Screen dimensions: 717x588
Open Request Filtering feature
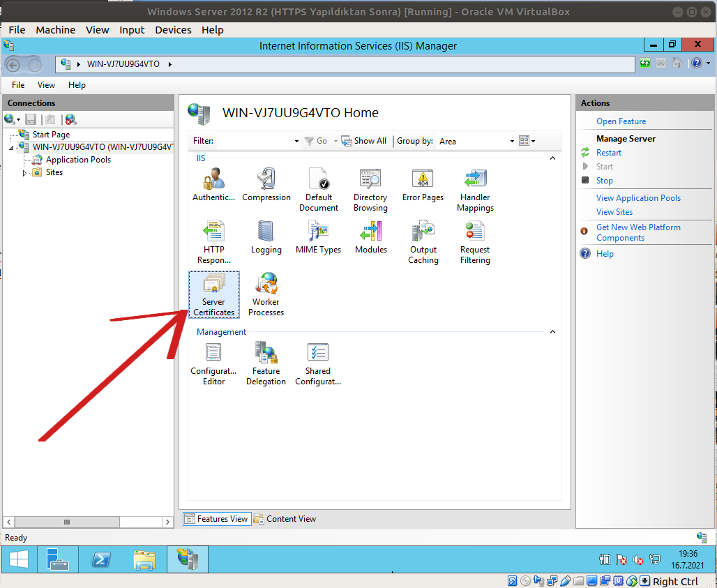[475, 242]
